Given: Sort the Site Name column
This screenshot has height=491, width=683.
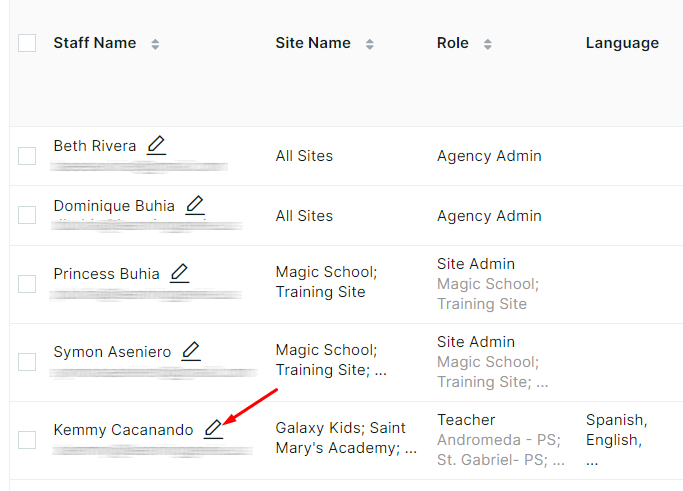Looking at the screenshot, I should (370, 44).
